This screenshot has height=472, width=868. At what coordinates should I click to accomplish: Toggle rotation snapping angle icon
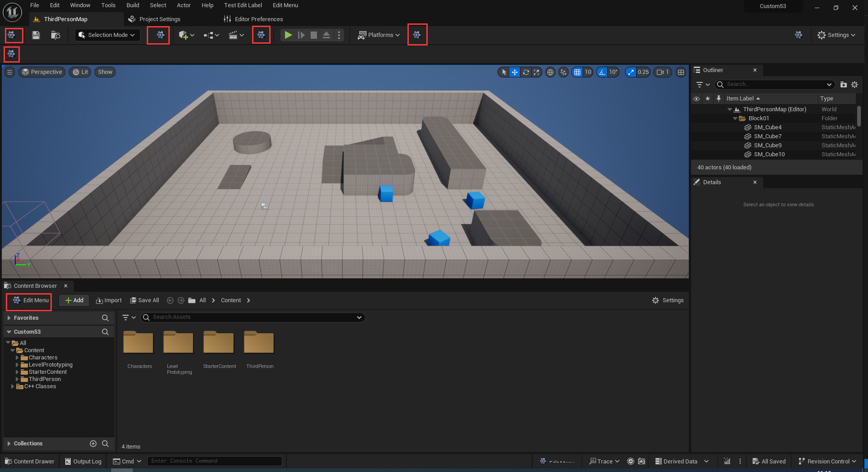coord(602,72)
